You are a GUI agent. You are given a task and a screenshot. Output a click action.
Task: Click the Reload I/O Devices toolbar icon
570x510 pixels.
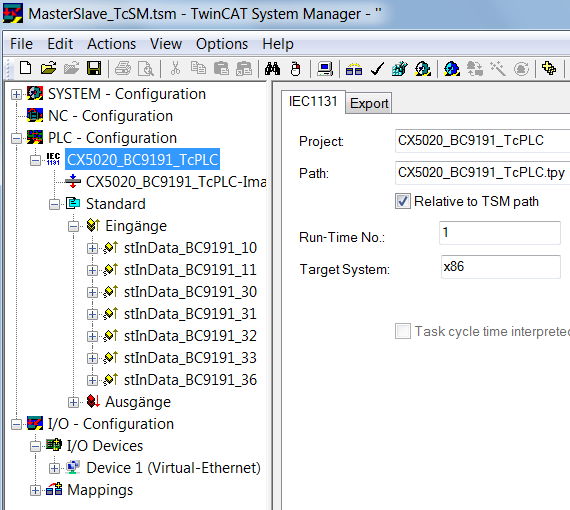coord(521,68)
